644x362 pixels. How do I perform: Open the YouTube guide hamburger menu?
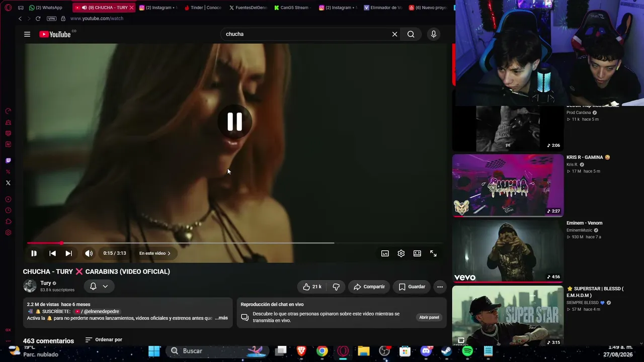tap(27, 34)
